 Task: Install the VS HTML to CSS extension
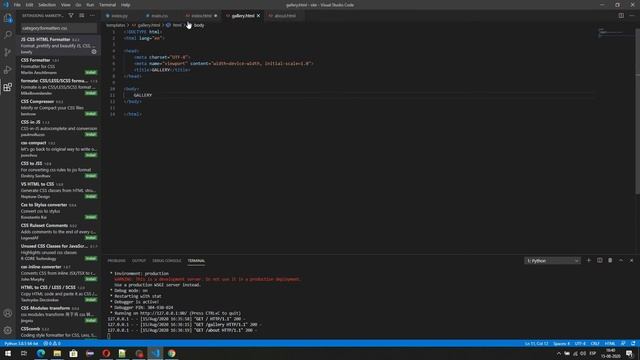[x=91, y=196]
